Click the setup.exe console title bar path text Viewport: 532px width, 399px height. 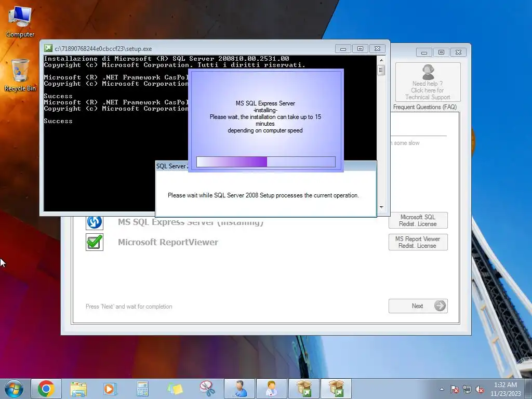tap(103, 49)
